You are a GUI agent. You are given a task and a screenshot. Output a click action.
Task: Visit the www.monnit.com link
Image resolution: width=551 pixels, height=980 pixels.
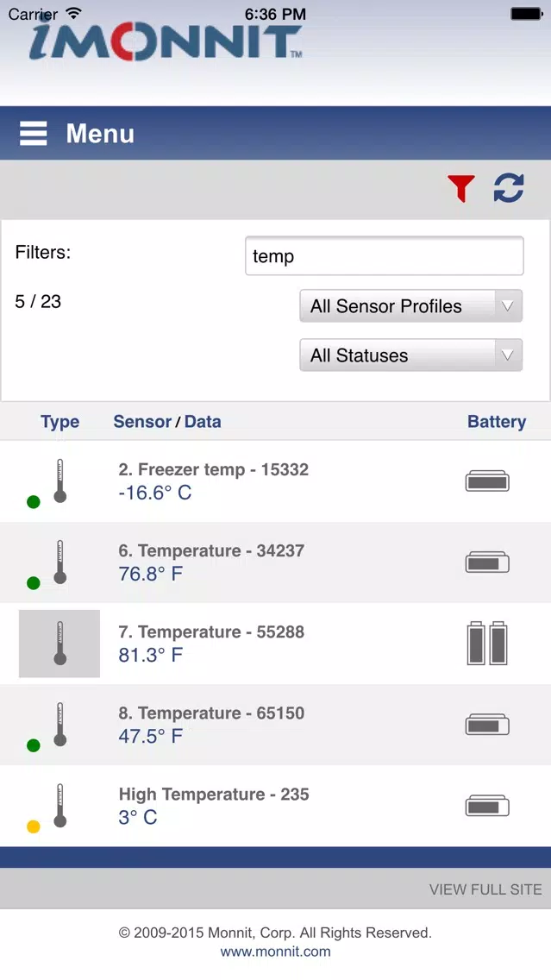click(275, 952)
